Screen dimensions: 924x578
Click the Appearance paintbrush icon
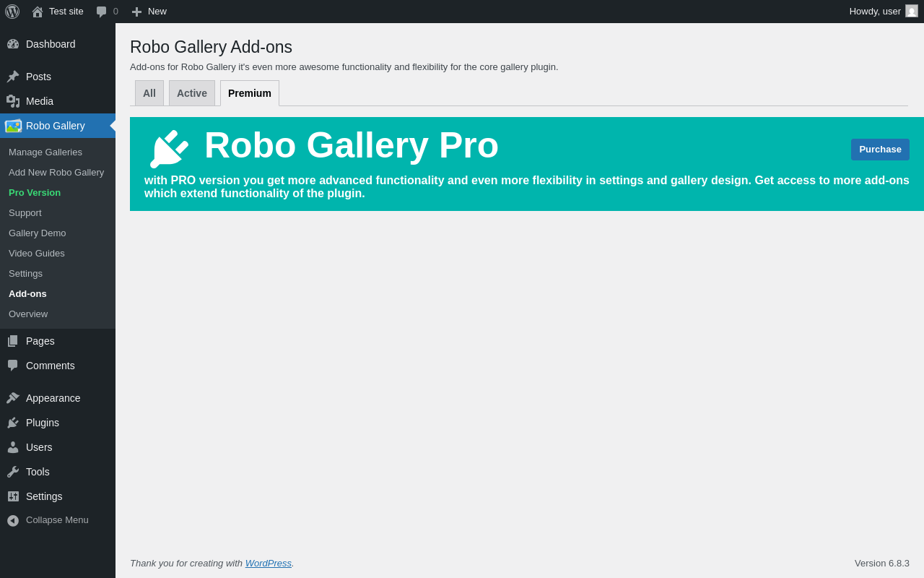[13, 398]
